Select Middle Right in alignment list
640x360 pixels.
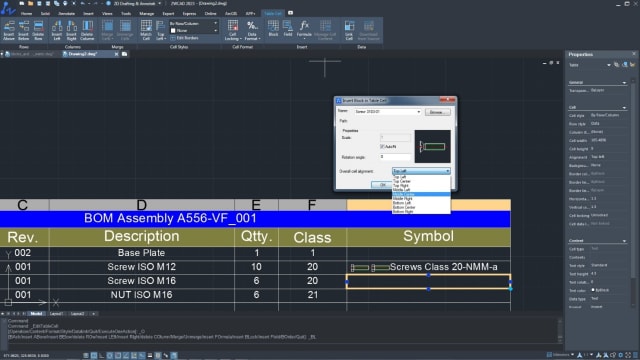(x=421, y=198)
